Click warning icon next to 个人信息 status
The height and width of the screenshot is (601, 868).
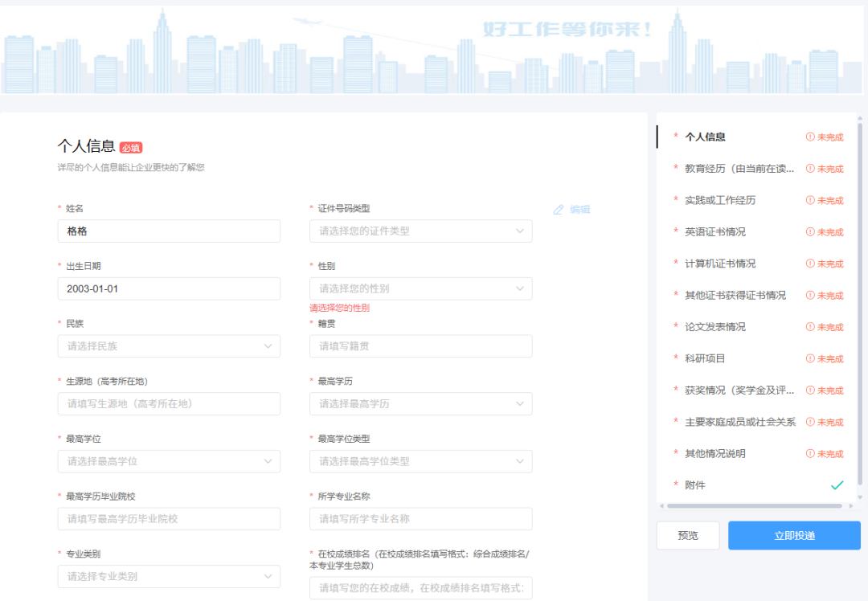(x=810, y=137)
